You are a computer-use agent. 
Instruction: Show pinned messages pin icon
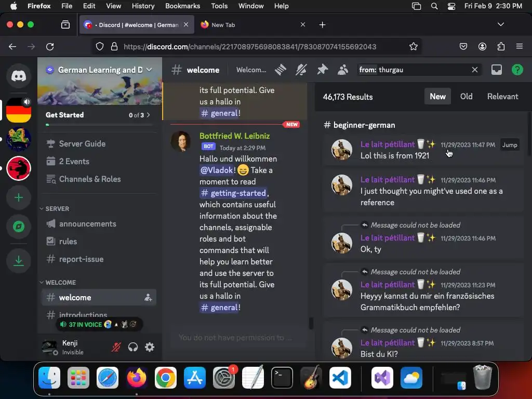[x=322, y=70]
